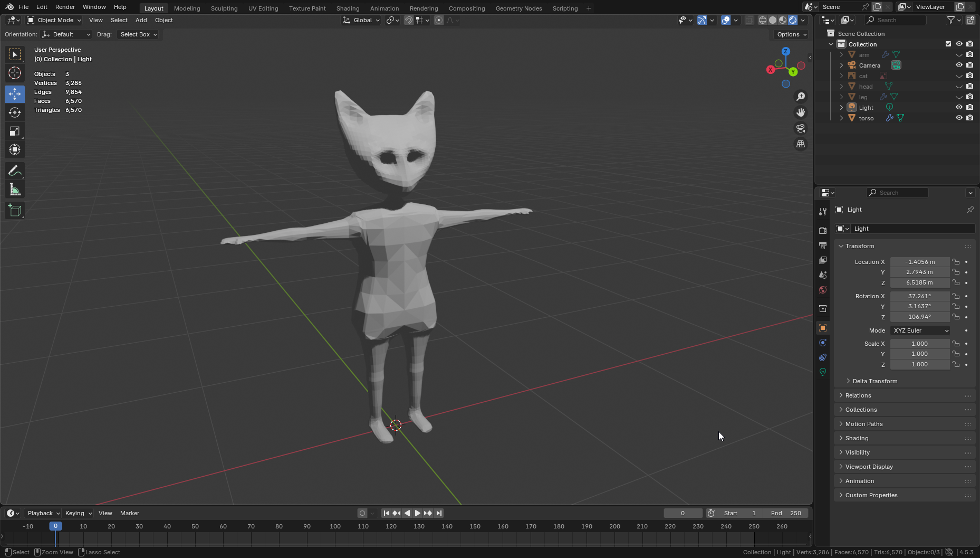Select the Scale tool

15,131
